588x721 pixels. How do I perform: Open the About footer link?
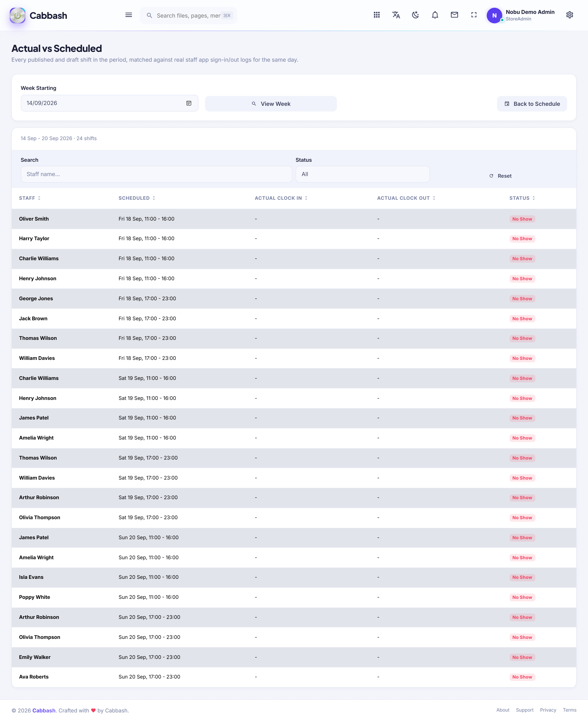[x=503, y=710]
